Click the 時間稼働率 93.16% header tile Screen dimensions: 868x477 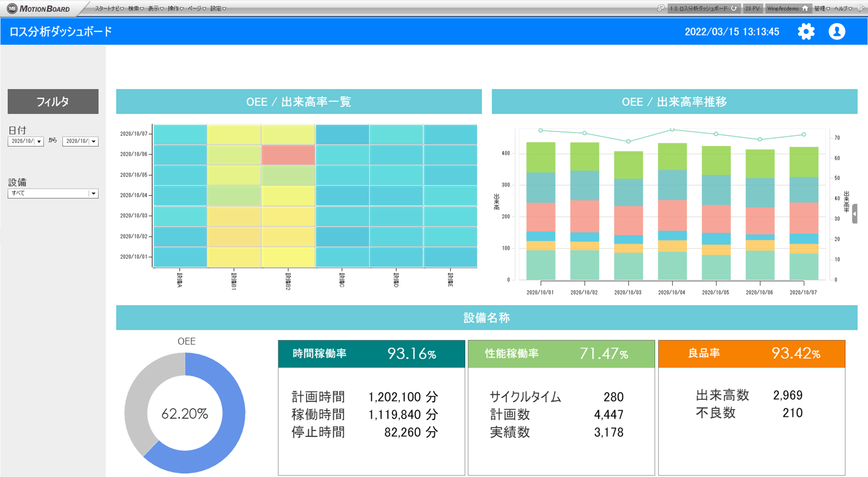click(x=371, y=354)
